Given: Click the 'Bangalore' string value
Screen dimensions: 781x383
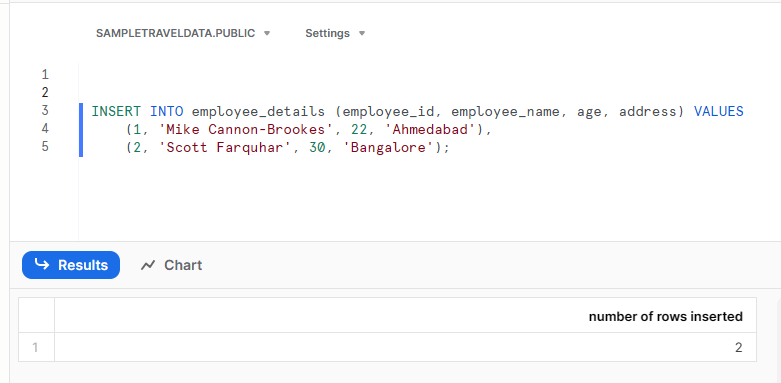Looking at the screenshot, I should point(388,148).
